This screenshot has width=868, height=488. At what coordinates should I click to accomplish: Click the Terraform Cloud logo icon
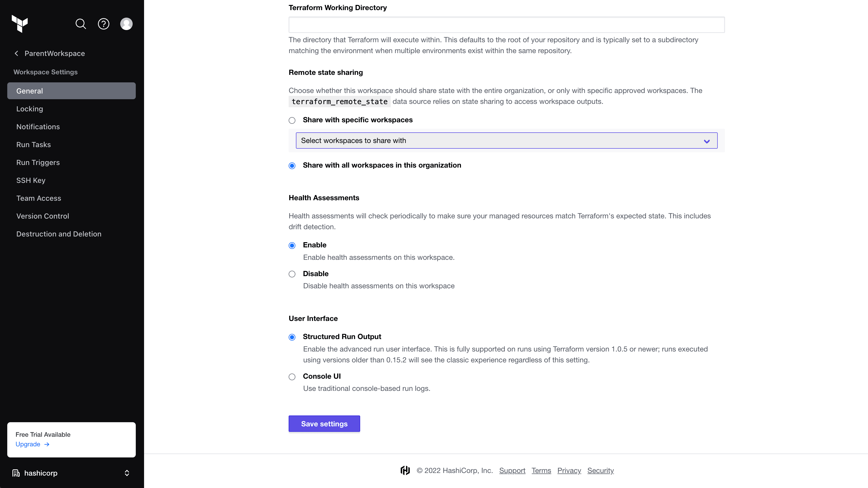(20, 24)
